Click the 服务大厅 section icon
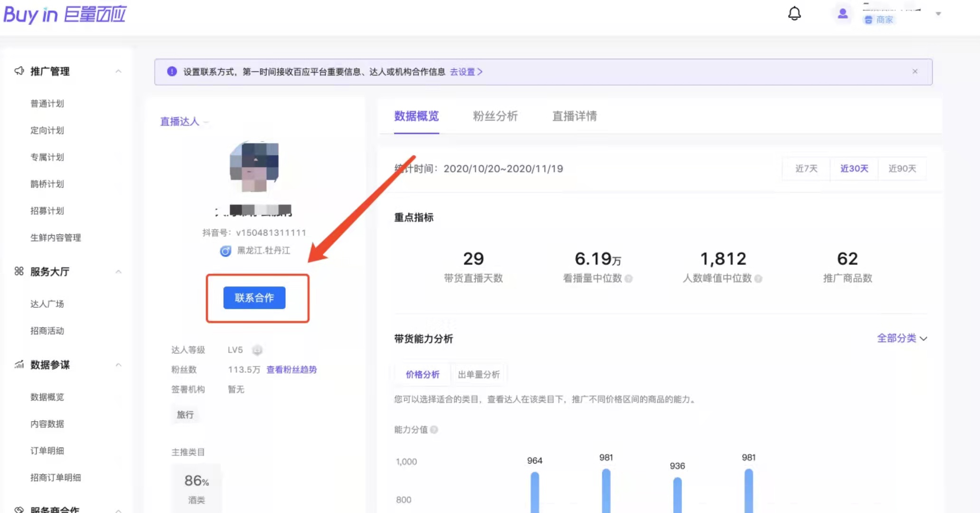 click(x=19, y=271)
